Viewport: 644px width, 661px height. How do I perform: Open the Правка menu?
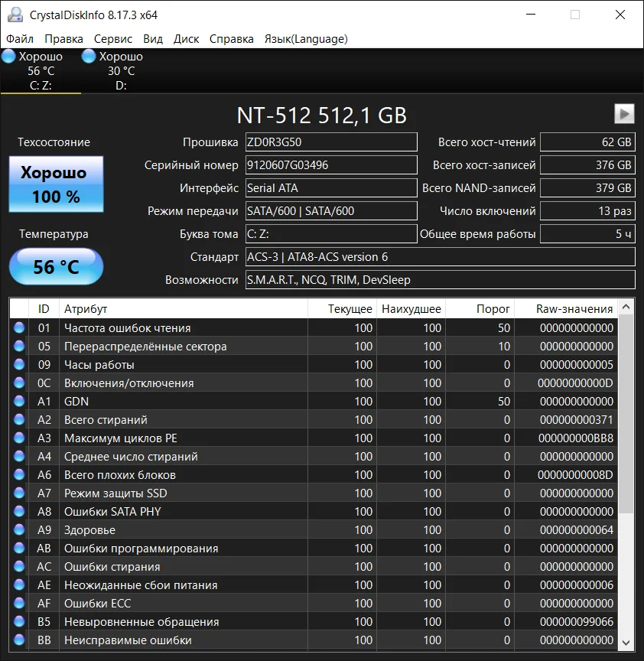[x=63, y=39]
